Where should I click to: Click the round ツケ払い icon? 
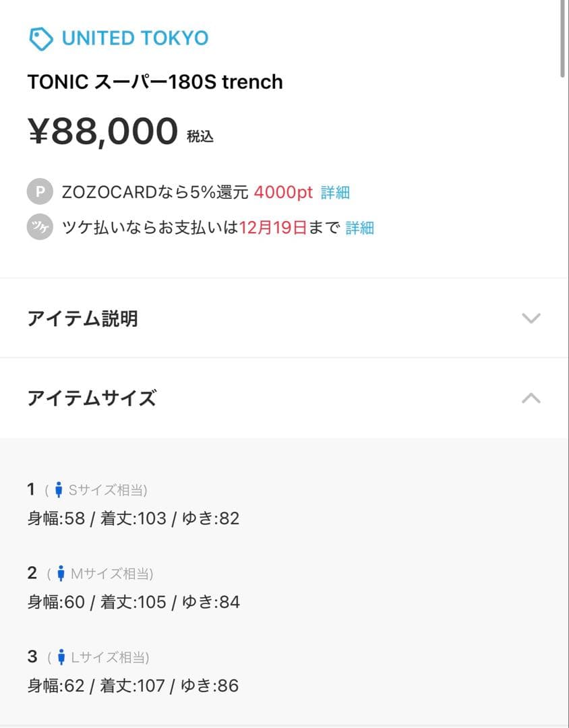point(40,228)
